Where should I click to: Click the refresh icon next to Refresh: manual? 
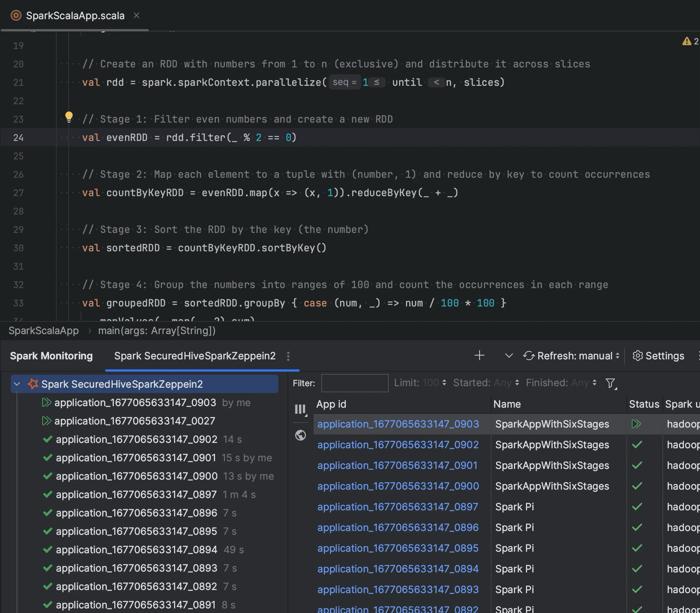coord(529,356)
